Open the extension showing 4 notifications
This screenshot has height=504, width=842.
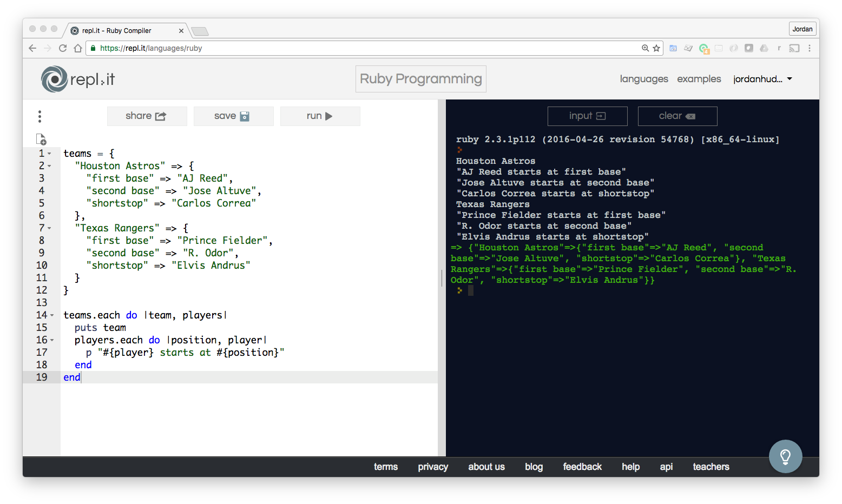(x=704, y=48)
